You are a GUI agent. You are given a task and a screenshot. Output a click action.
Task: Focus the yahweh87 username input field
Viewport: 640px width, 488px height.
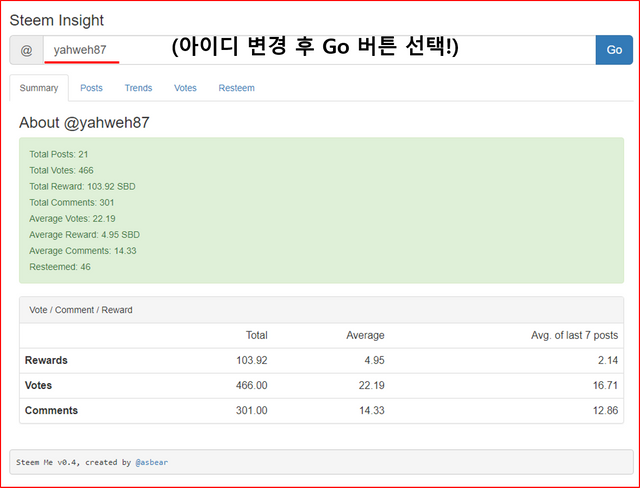(x=320, y=50)
